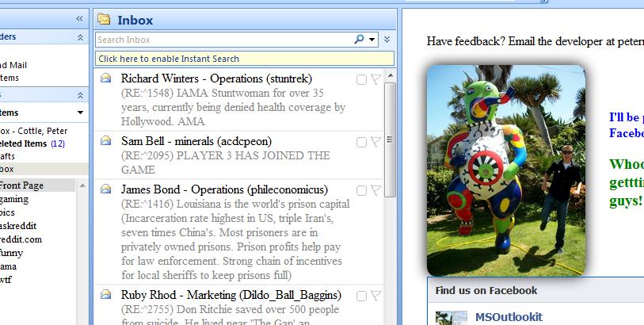Flag the Ruby Rhod message for follow-up
Screen dimensions: 644x325
pyautogui.click(x=375, y=296)
